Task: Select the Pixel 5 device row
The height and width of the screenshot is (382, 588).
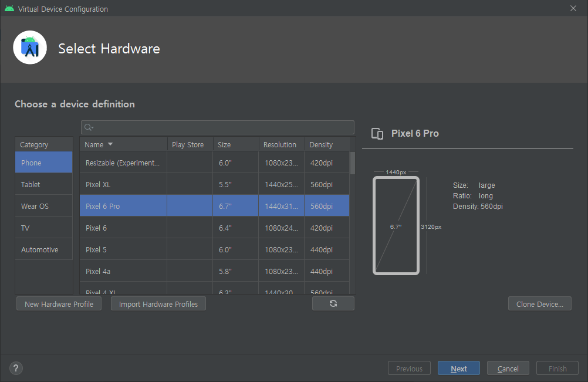Action: [x=215, y=249]
